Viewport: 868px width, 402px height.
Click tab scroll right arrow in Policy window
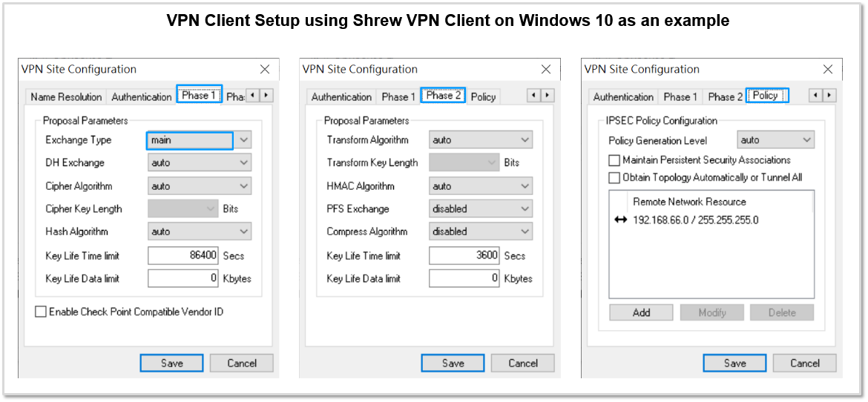(829, 95)
